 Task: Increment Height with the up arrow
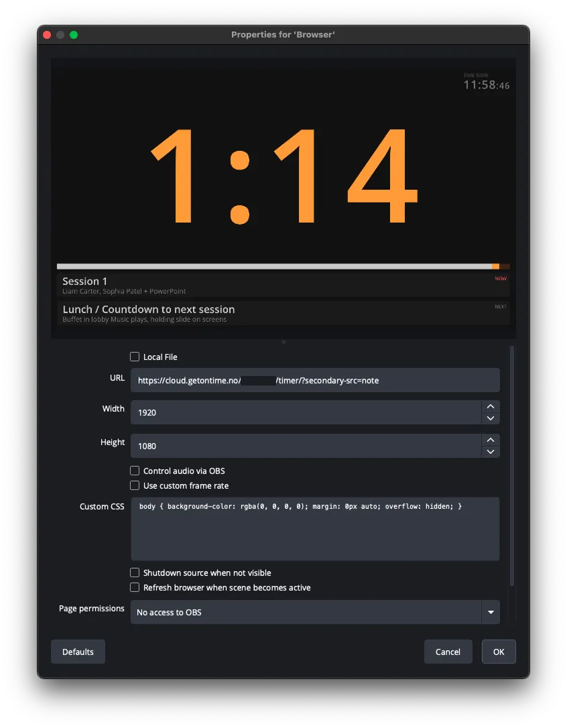click(x=491, y=440)
